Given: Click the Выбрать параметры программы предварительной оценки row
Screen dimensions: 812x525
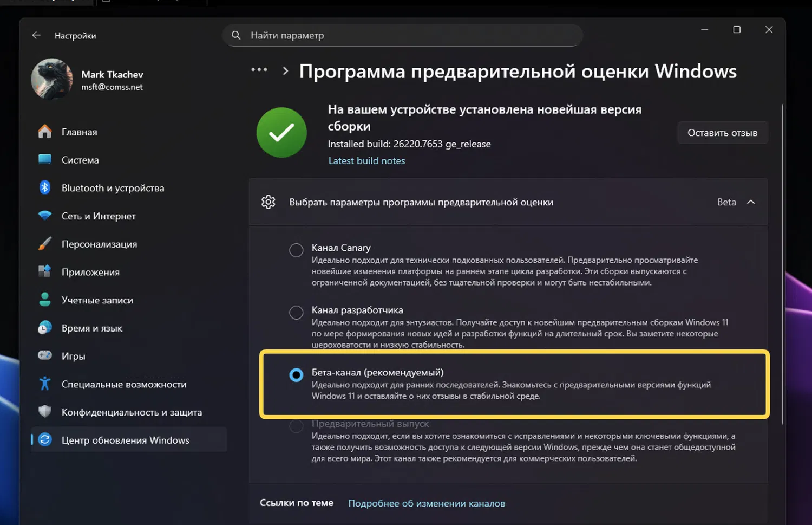Looking at the screenshot, I should point(508,202).
